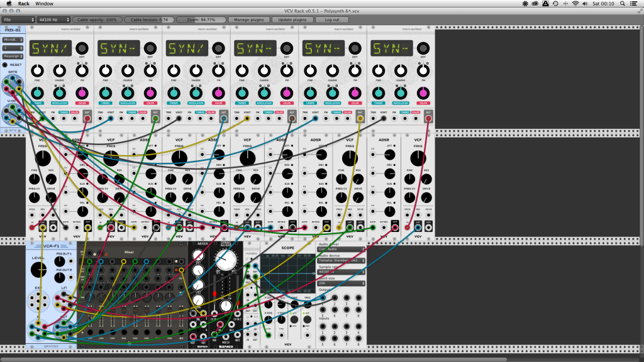Toggle the Scope X/Y mode button
Viewport: 644px width, 362px height.
click(294, 319)
